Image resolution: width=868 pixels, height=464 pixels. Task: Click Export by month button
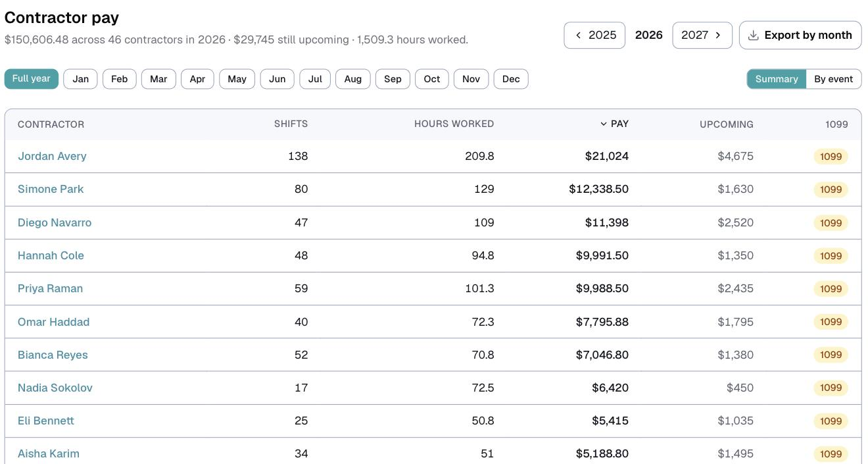[x=800, y=36]
